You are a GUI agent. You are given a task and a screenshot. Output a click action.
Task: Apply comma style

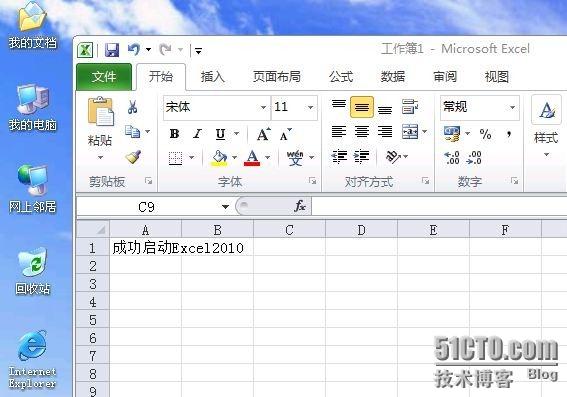coord(509,134)
